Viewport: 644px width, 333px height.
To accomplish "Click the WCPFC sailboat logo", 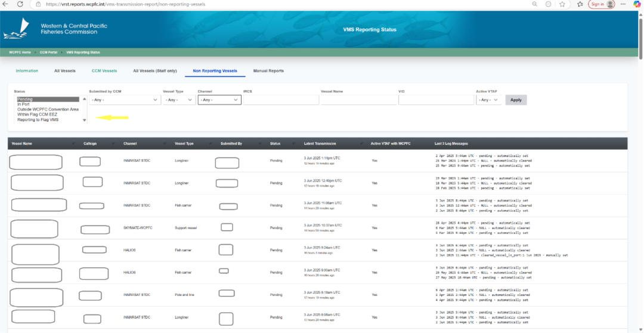I will [16, 30].
